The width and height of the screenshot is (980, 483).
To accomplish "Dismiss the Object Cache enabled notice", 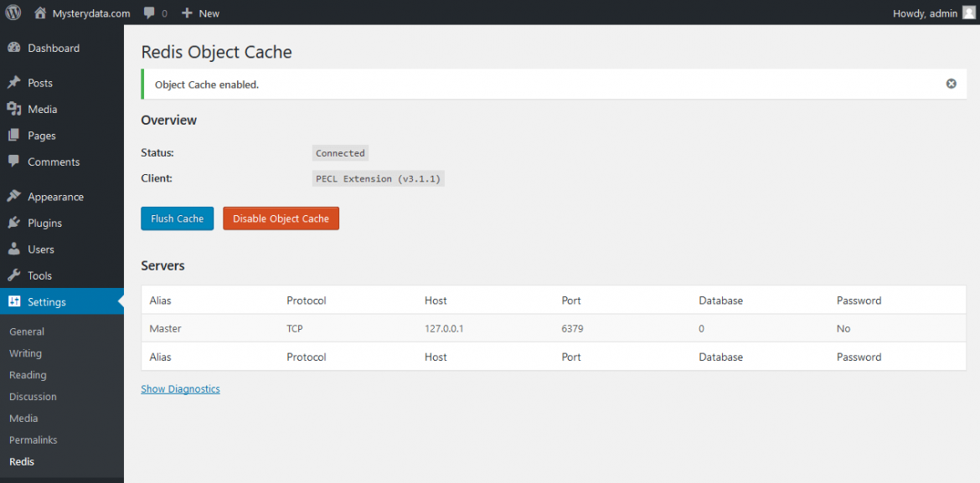I will (x=951, y=84).
